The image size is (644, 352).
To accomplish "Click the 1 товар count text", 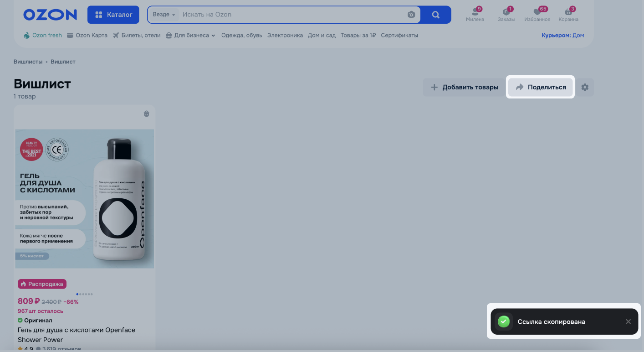I will [25, 96].
